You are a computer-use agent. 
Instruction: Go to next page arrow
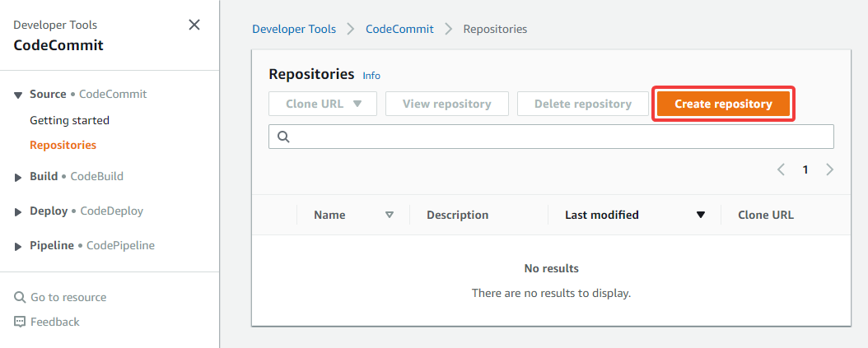829,169
